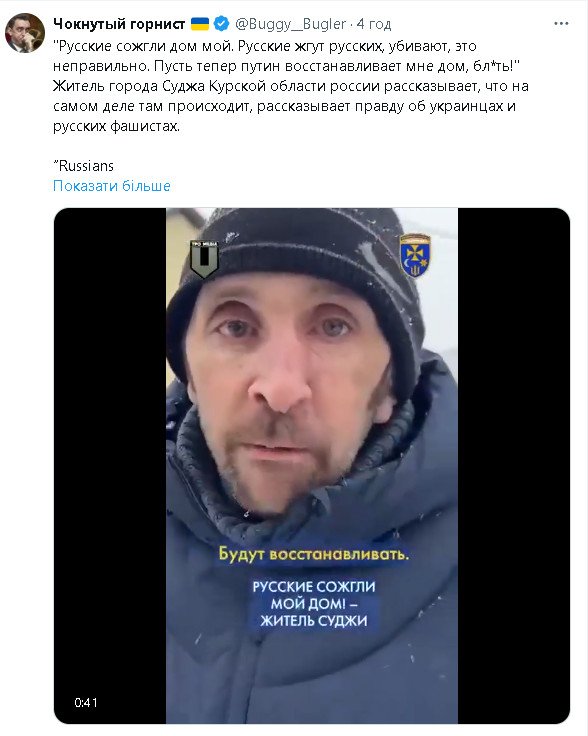Image resolution: width=588 pixels, height=736 pixels.
Task: Click the dark shield logo in the video
Action: pos(204,259)
